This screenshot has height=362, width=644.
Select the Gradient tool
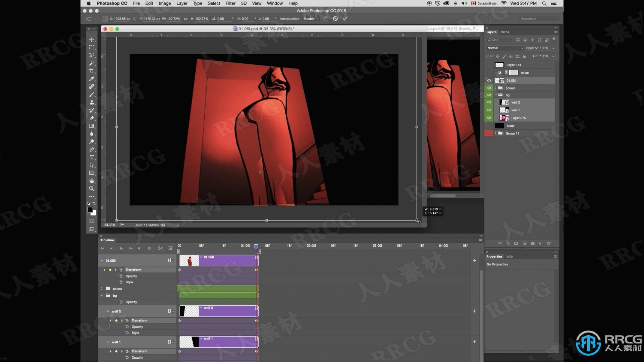(x=92, y=126)
